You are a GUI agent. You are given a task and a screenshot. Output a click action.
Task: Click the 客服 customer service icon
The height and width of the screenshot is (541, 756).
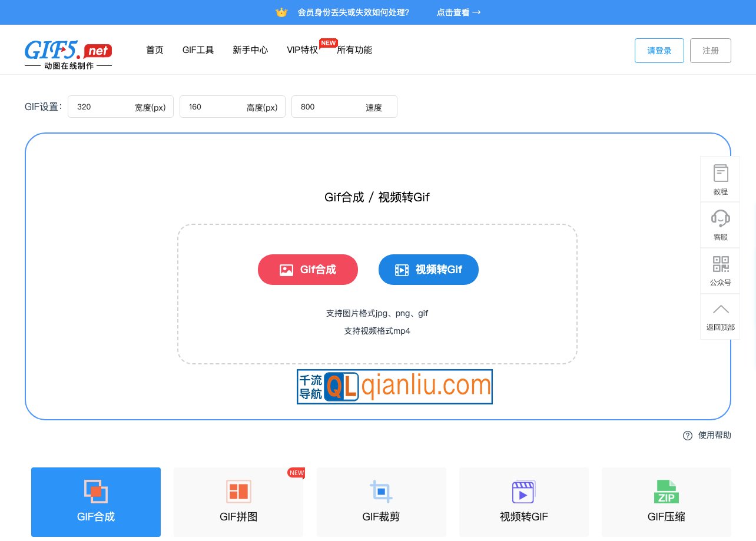click(x=720, y=218)
